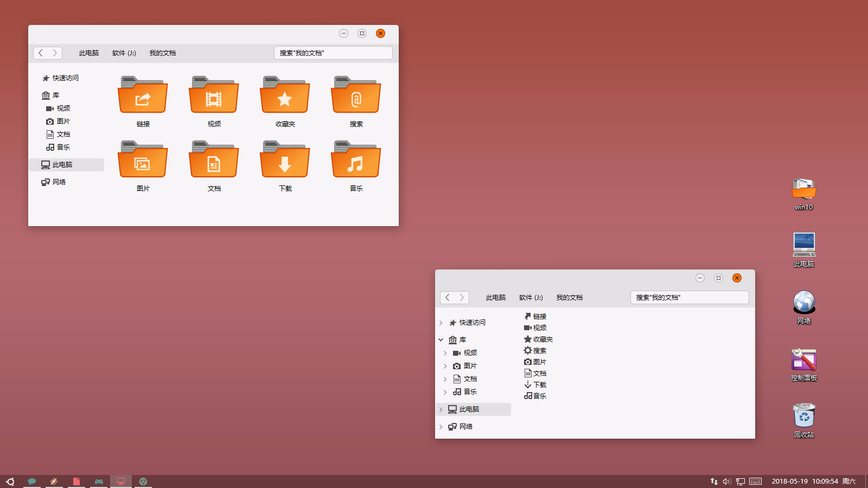Select 我的文档 in the top window breadcrumb
The width and height of the screenshot is (868, 488).
162,53
